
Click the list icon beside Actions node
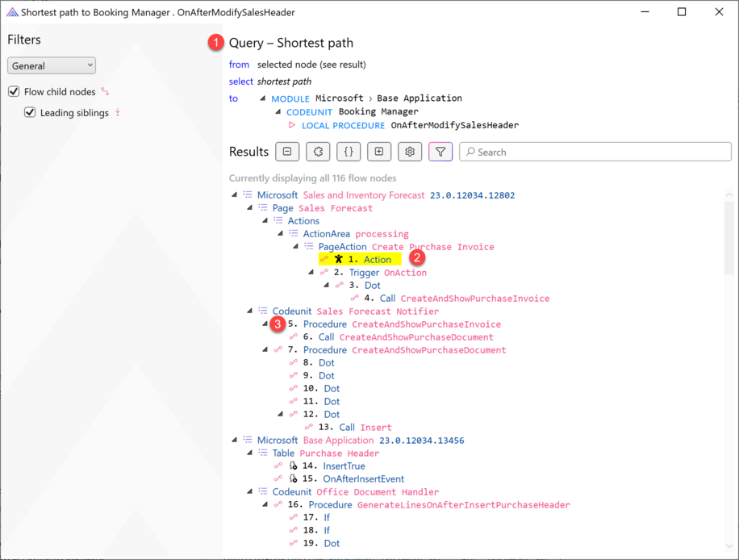click(x=278, y=220)
